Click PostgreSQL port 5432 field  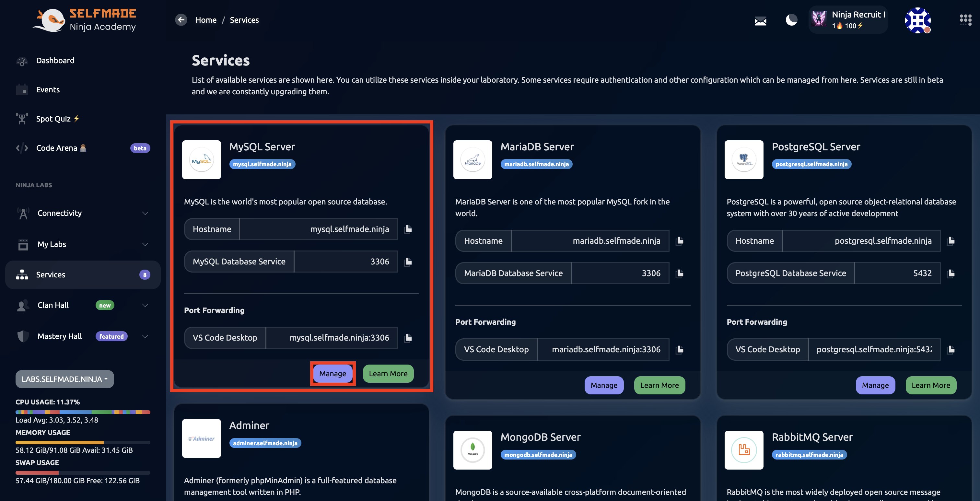tap(897, 274)
